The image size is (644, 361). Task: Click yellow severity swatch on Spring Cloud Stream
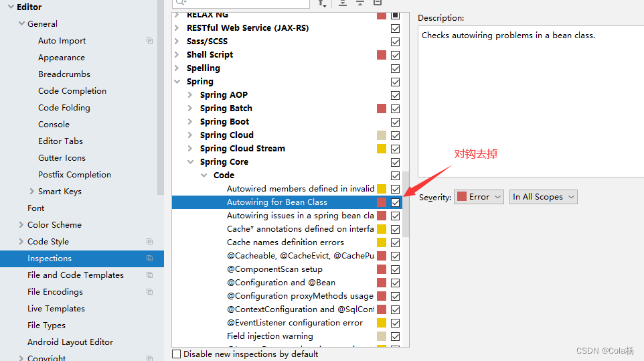click(382, 149)
